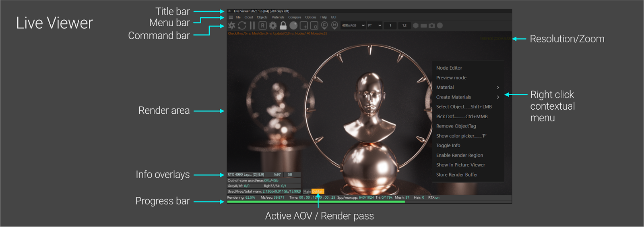The height and width of the screenshot is (227, 644).
Task: Click Store Render Buffer entry
Action: point(457,175)
